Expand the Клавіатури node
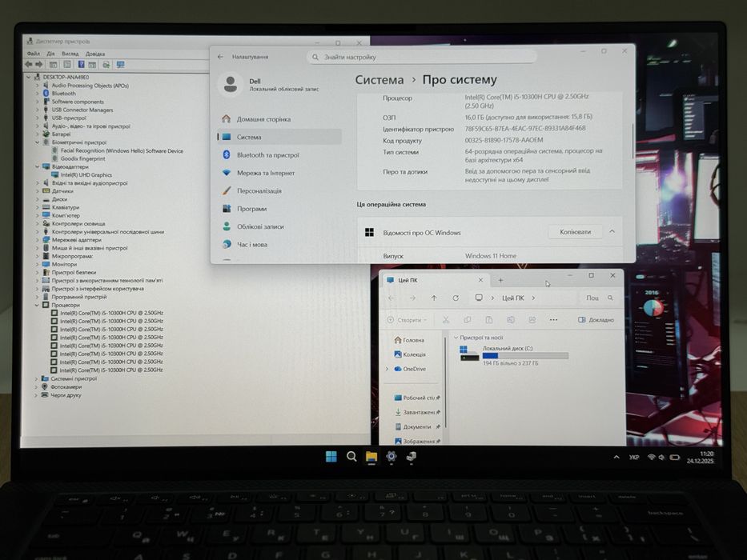 point(38,208)
